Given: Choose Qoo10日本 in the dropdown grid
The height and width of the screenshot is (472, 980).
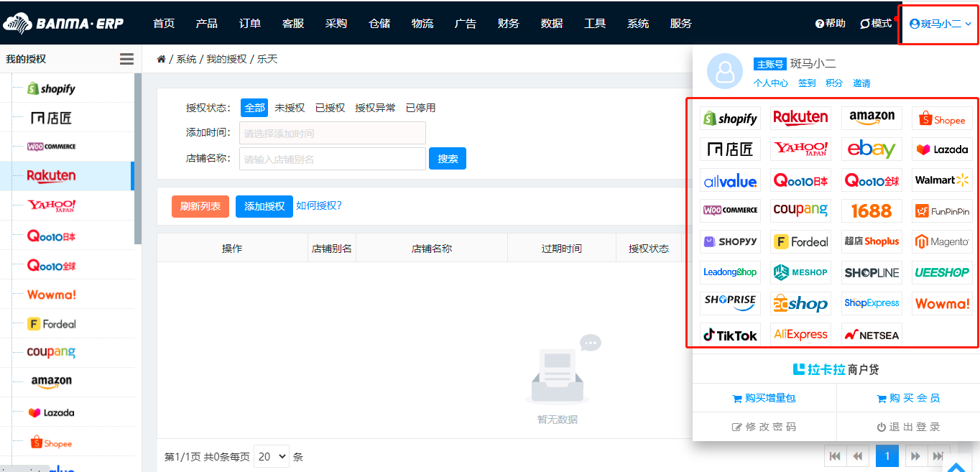Looking at the screenshot, I should pos(800,180).
